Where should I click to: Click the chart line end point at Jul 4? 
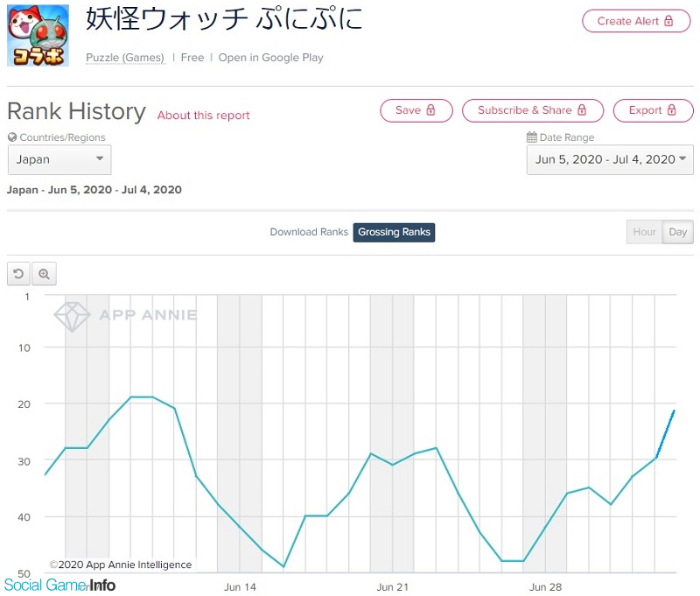674,410
